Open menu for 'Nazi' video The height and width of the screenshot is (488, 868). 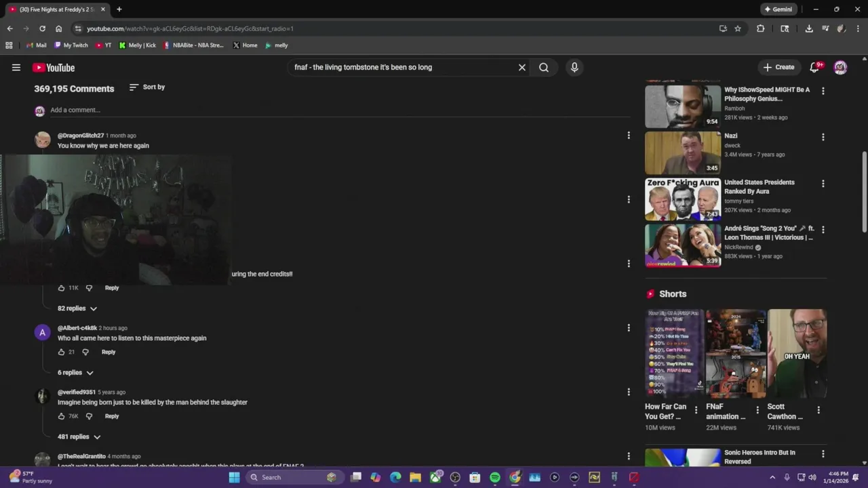823,137
